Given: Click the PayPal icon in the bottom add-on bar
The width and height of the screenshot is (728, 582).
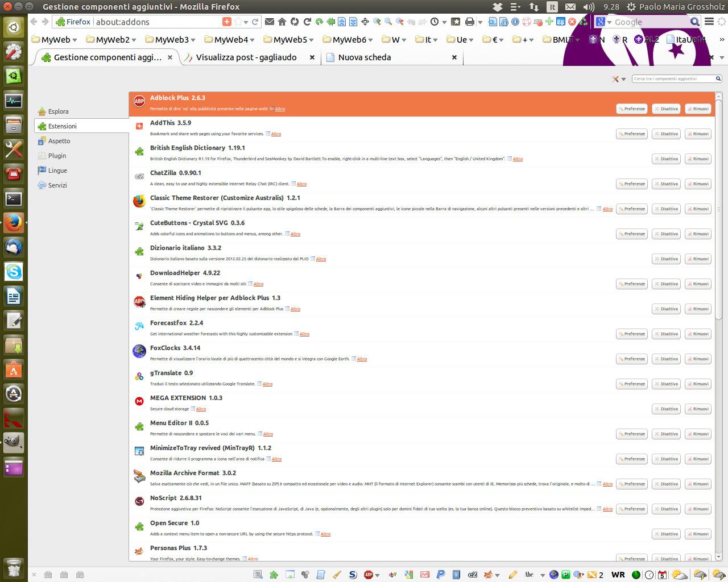Looking at the screenshot, I should point(441,575).
